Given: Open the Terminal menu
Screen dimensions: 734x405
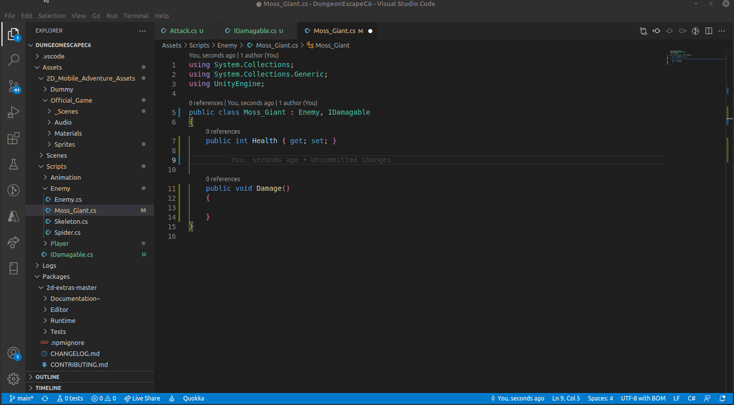Looking at the screenshot, I should 136,15.
